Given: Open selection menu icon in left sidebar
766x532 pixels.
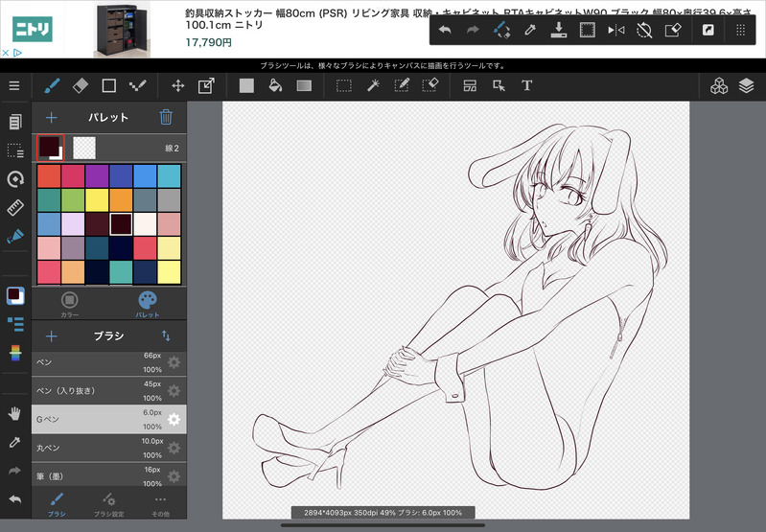Looking at the screenshot, I should coord(15,150).
